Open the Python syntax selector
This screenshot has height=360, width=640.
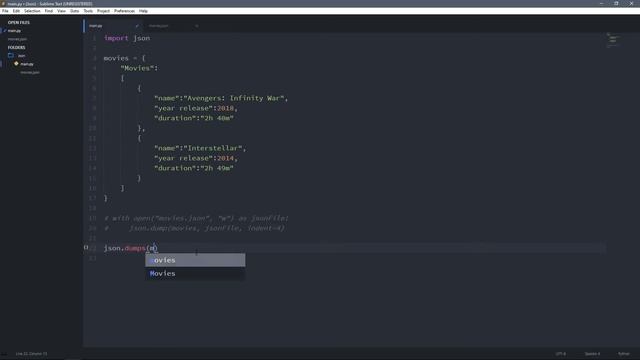point(623,354)
